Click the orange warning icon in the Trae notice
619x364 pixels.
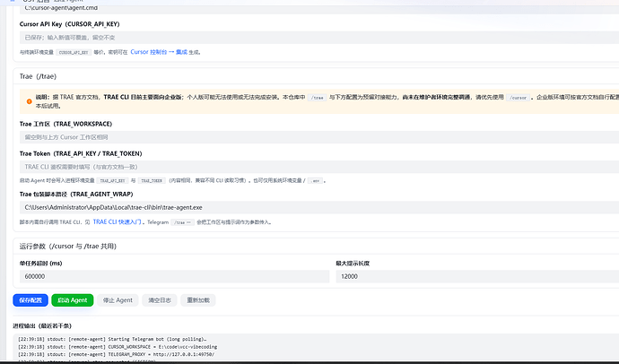pyautogui.click(x=30, y=101)
